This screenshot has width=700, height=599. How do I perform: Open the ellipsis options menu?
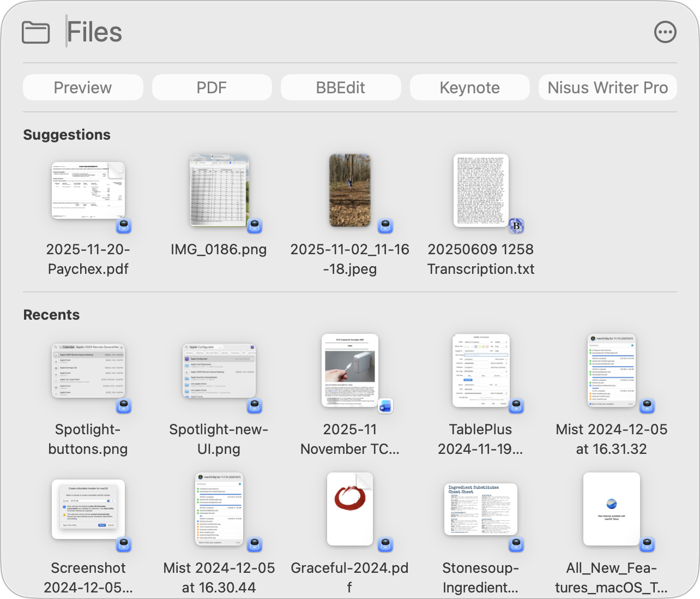pos(665,31)
